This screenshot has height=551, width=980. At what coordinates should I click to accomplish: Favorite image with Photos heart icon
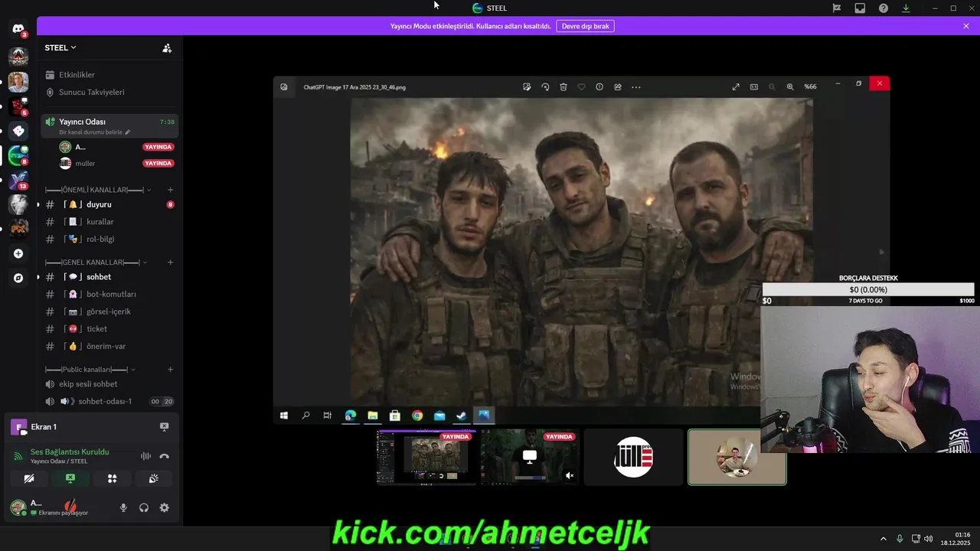[x=581, y=87]
